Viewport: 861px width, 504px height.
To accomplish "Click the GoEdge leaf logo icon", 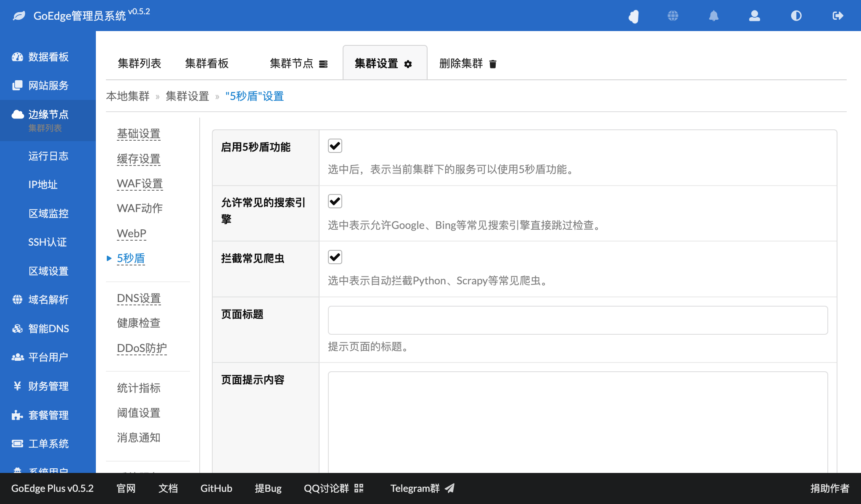I will pos(19,16).
